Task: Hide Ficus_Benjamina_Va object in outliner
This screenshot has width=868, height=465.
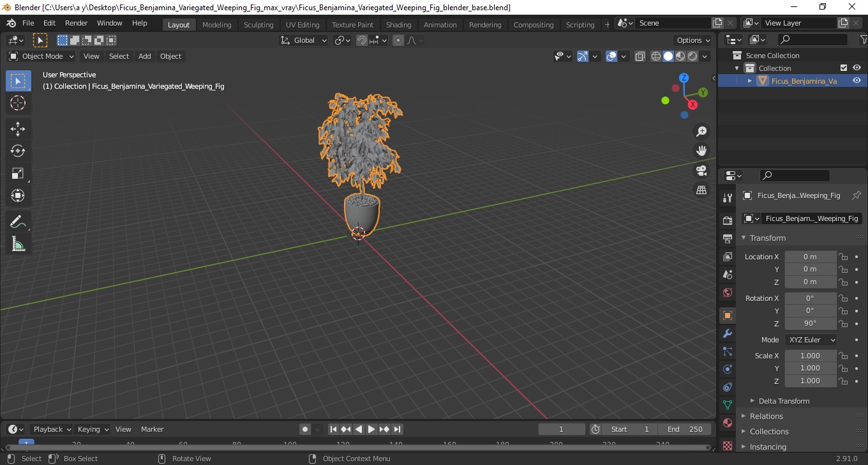Action: 857,80
